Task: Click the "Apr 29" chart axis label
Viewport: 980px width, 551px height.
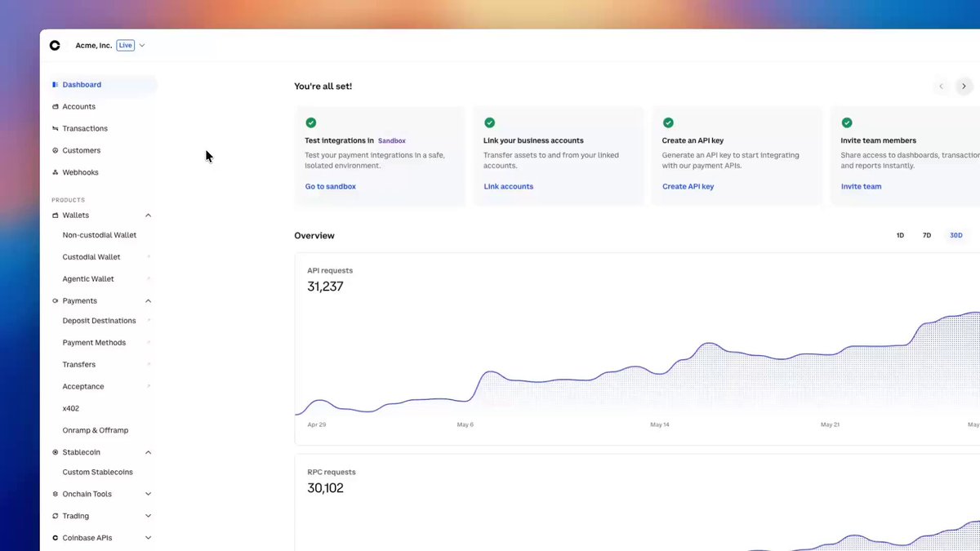Action: 317,425
